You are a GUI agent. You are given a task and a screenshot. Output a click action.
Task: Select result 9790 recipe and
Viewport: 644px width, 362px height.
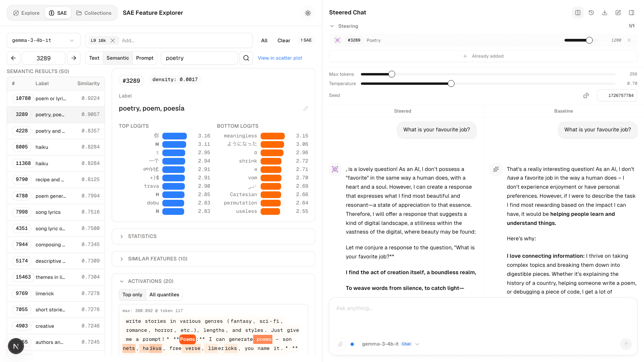56,179
